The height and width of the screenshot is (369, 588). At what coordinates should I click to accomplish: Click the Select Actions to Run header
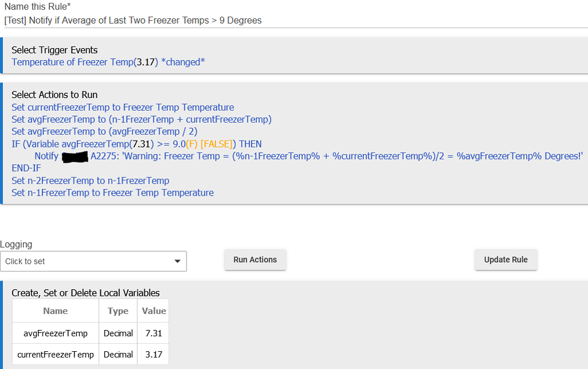coord(55,95)
